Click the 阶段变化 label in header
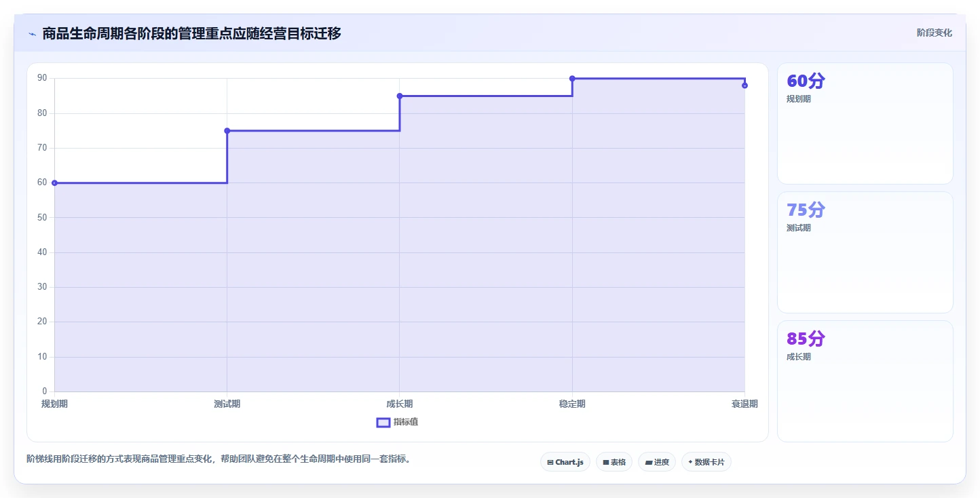Viewport: 980px width, 498px height. click(x=934, y=33)
